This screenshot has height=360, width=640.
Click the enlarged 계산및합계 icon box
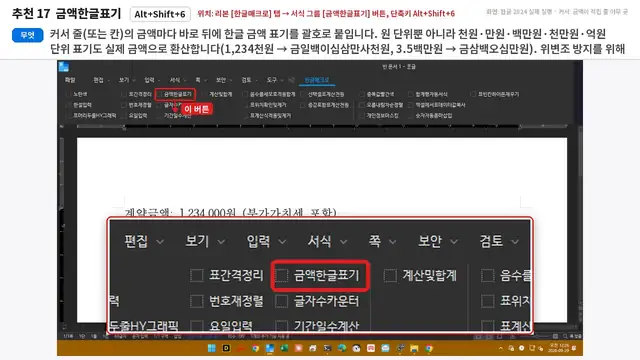(390, 276)
